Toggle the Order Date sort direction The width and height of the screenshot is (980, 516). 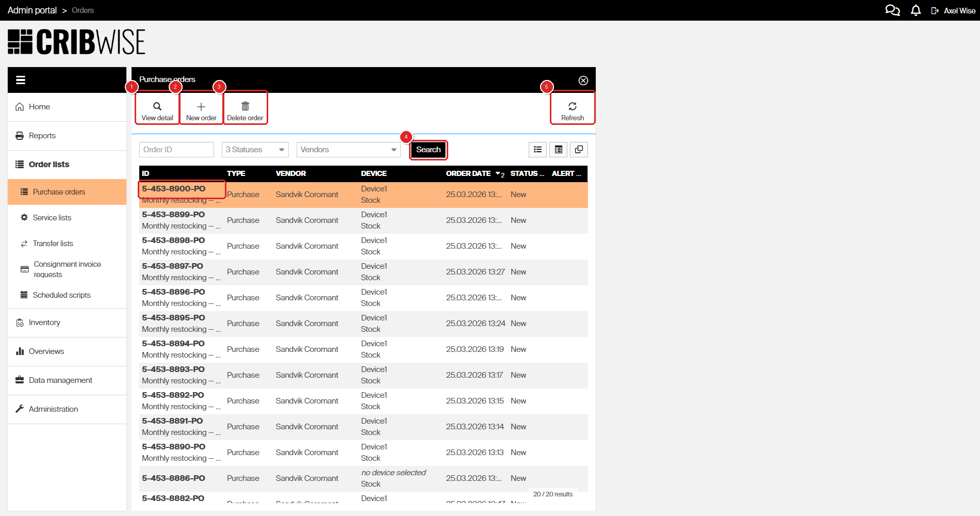point(497,174)
